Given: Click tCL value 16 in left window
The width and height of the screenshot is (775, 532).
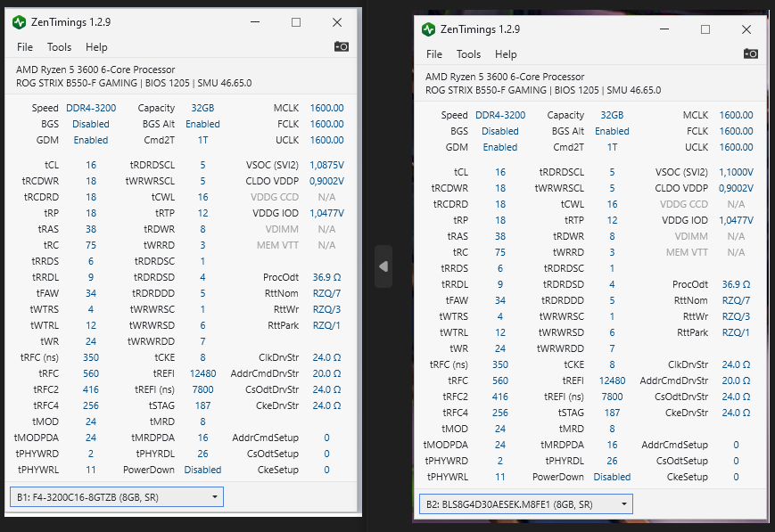Looking at the screenshot, I should 91,165.
